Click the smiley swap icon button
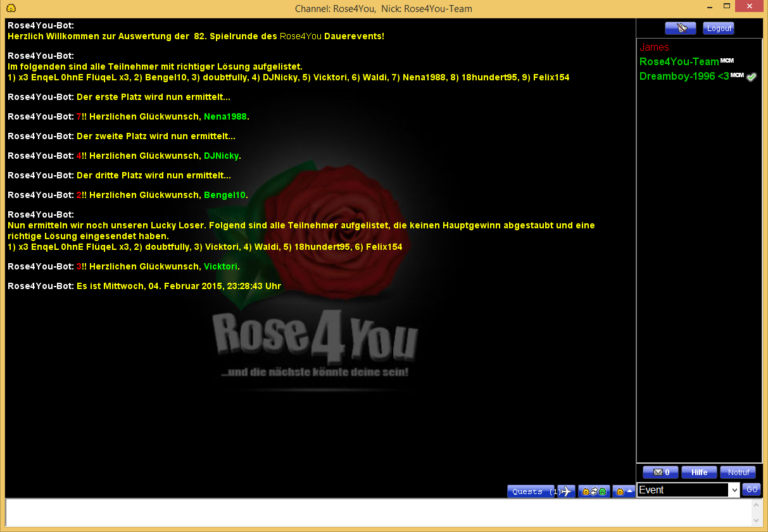768x532 pixels. pyautogui.click(x=594, y=492)
